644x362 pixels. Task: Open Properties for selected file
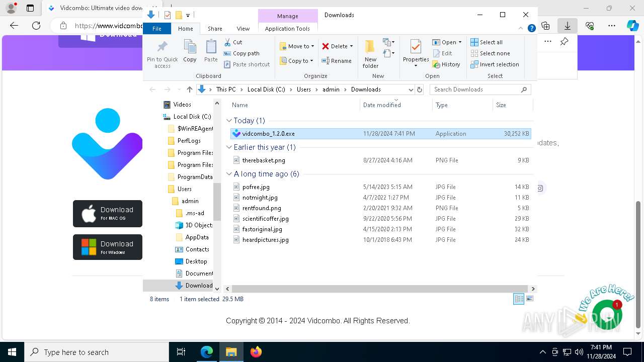[416, 54]
